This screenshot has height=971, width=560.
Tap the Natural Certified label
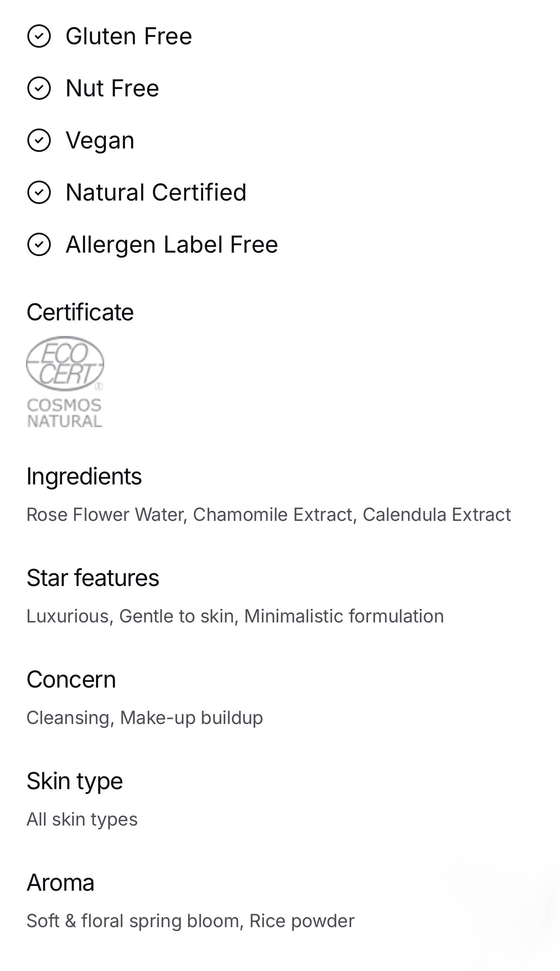pos(156,192)
